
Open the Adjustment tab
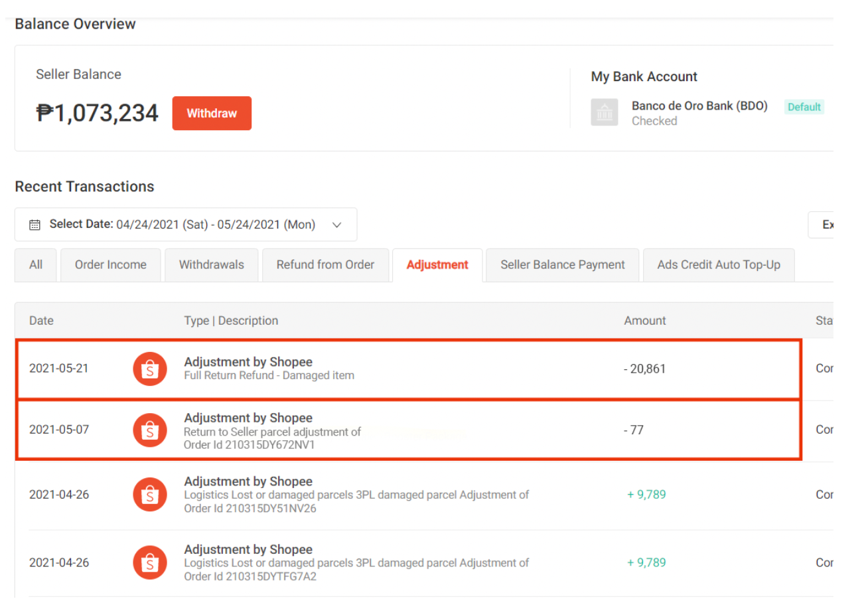pos(437,264)
